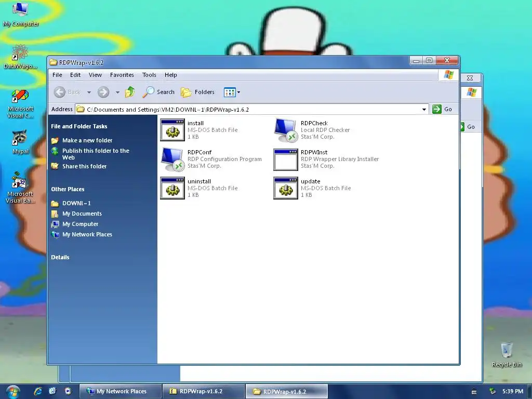Open the Tools menu
The width and height of the screenshot is (532, 399).
click(x=149, y=75)
